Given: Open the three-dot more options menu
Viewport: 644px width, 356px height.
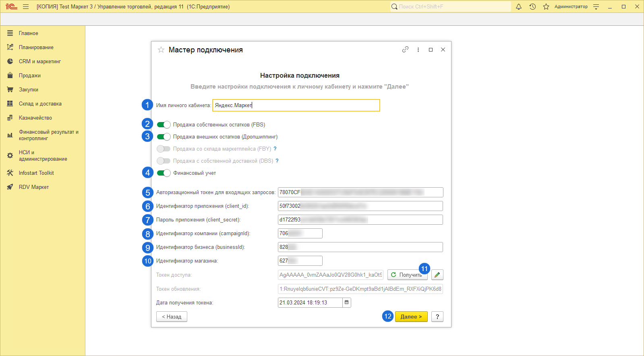Looking at the screenshot, I should click(x=418, y=50).
